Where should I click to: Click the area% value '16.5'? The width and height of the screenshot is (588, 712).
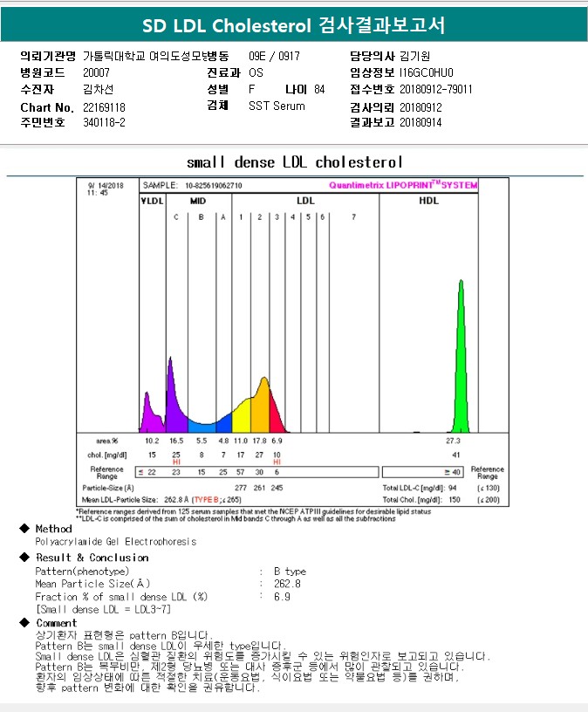click(176, 441)
